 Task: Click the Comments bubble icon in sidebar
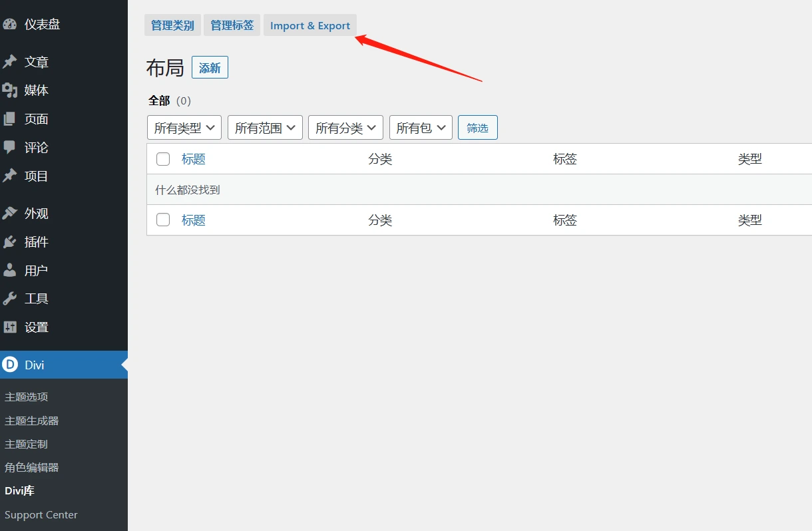pyautogui.click(x=9, y=147)
